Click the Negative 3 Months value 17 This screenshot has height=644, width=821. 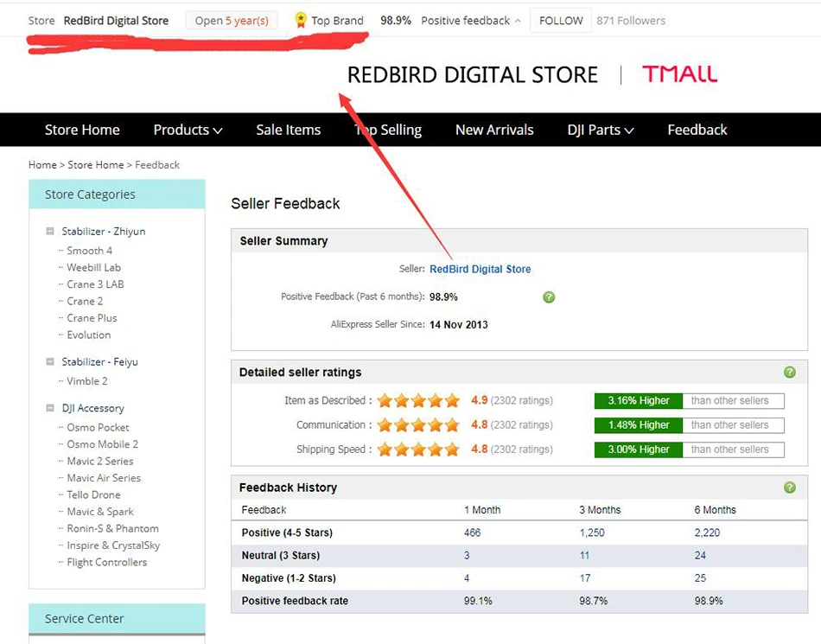point(585,578)
